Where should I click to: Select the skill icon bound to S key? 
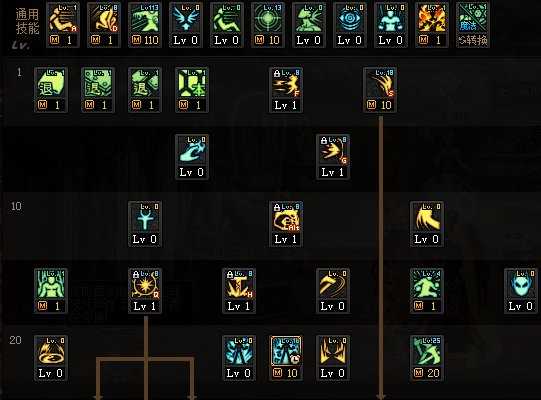[380, 83]
